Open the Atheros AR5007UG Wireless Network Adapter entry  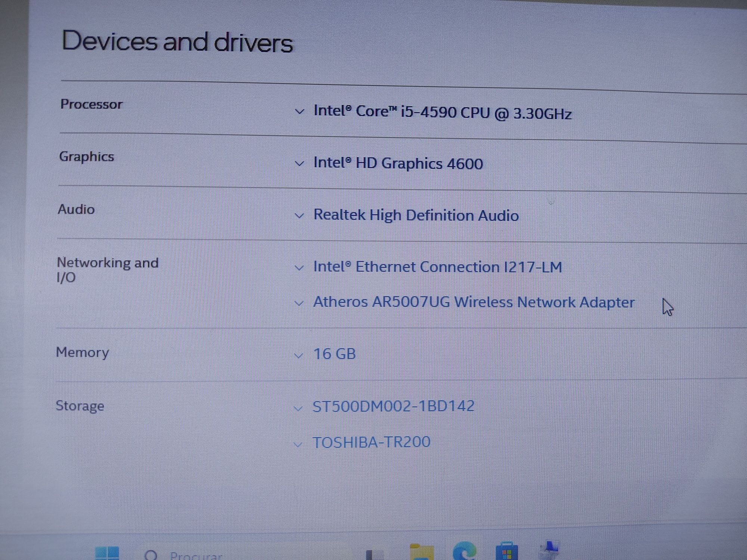(x=474, y=302)
